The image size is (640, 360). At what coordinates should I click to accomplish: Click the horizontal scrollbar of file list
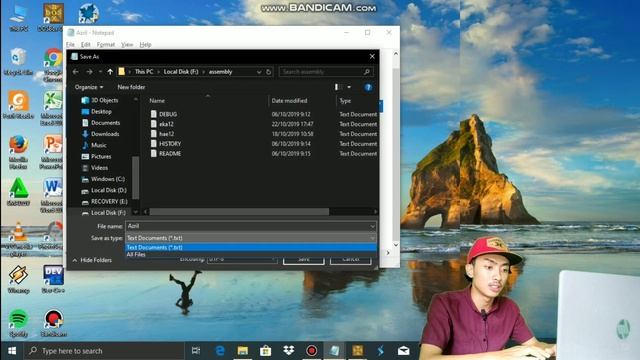point(239,212)
